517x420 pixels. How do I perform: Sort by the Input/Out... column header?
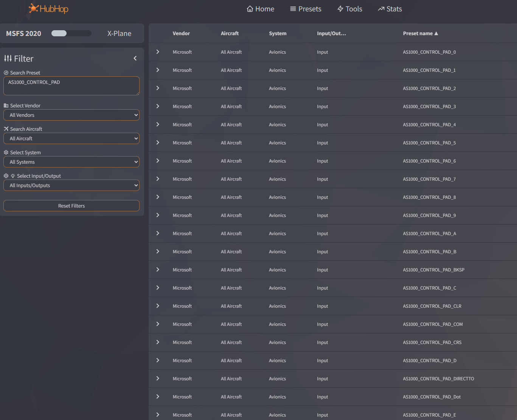click(x=331, y=33)
